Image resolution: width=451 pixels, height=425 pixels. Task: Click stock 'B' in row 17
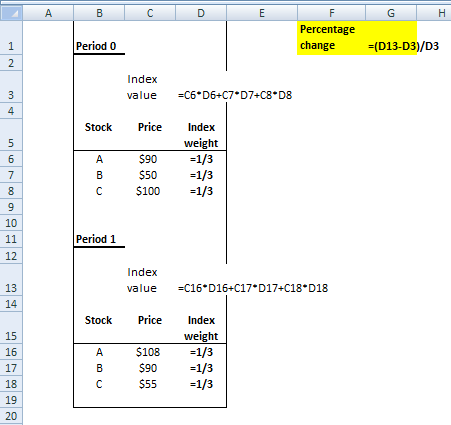tap(99, 368)
